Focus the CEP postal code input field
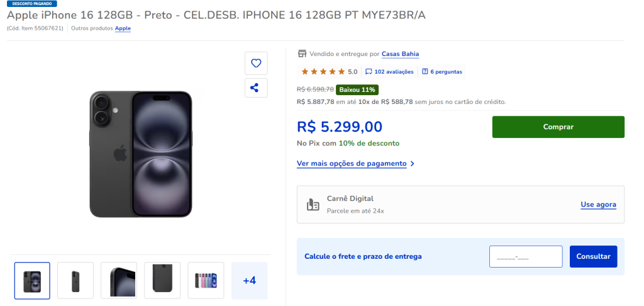Screen dimensions: 644x306 (x=525, y=257)
